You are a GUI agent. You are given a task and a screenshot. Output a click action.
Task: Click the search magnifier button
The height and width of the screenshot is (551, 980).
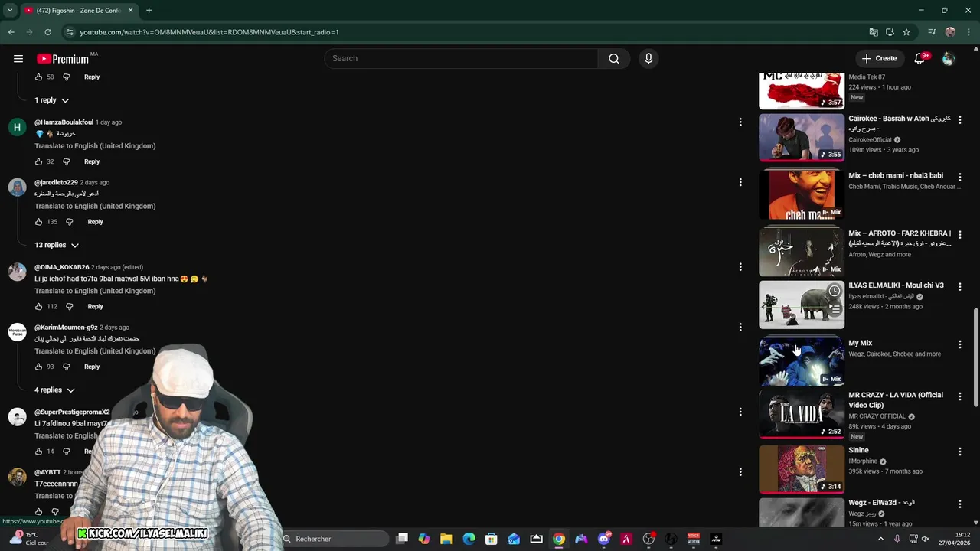614,58
